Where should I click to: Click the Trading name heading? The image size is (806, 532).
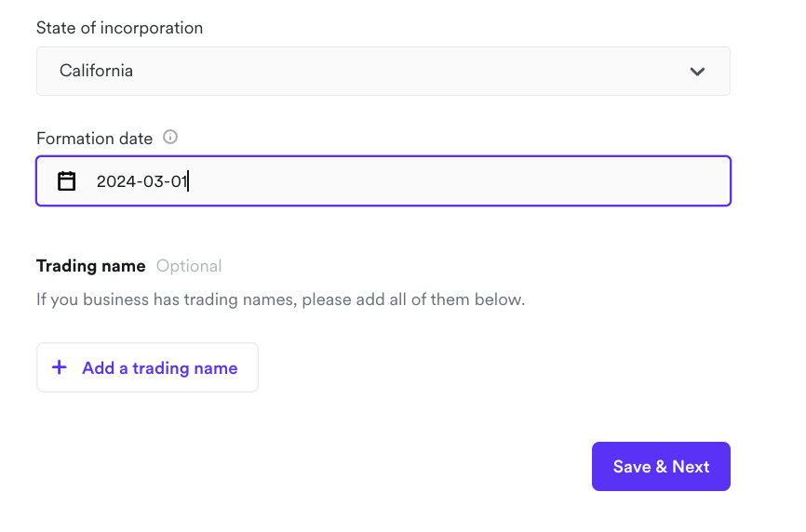point(90,266)
